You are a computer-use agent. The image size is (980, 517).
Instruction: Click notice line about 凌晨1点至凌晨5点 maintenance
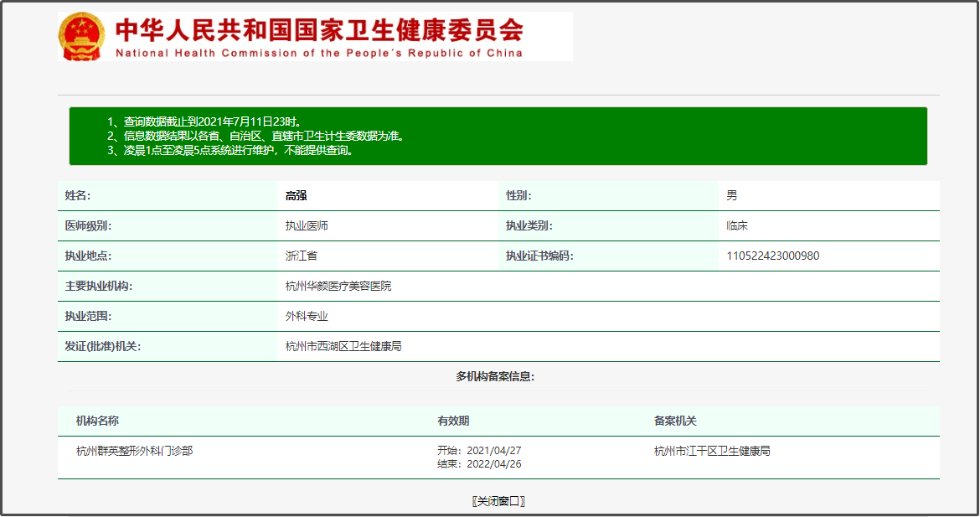231,151
